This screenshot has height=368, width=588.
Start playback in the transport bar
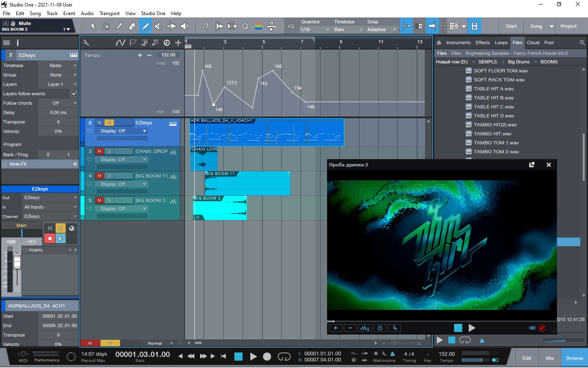(253, 357)
